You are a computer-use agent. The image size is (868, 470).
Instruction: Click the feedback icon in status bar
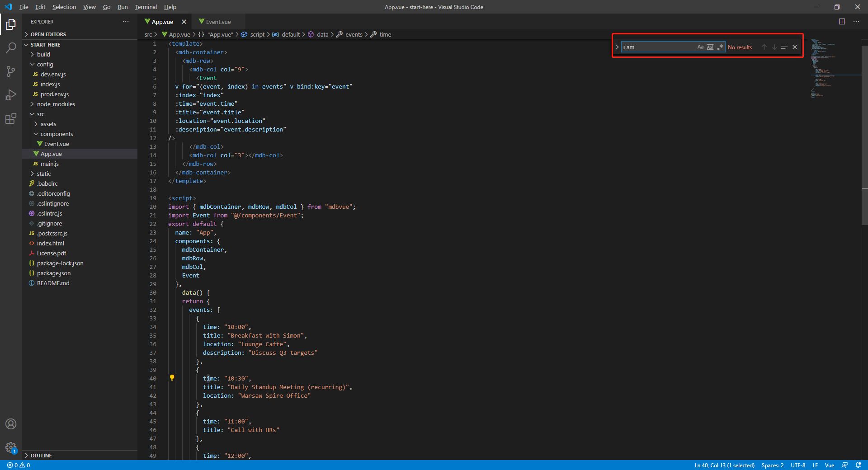tap(844, 465)
